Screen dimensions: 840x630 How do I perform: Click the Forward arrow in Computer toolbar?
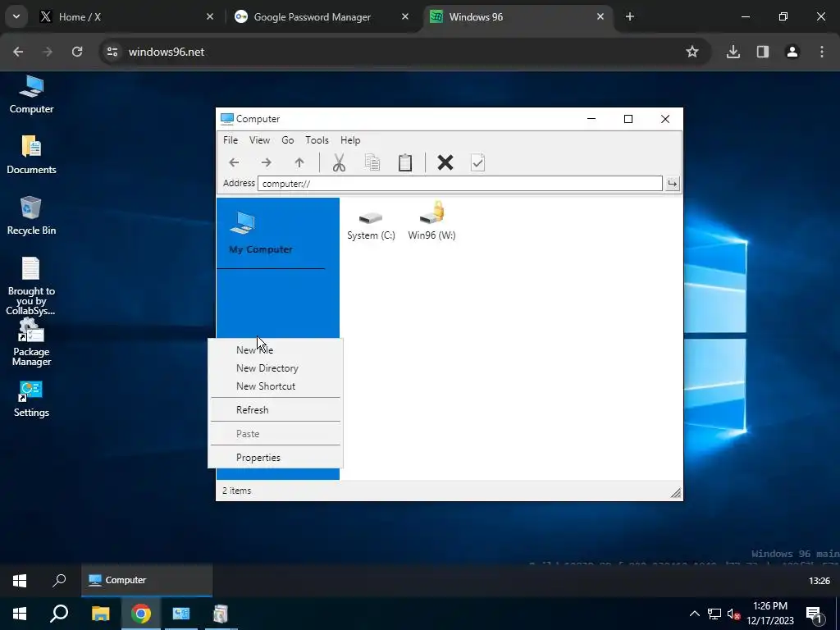267,162
